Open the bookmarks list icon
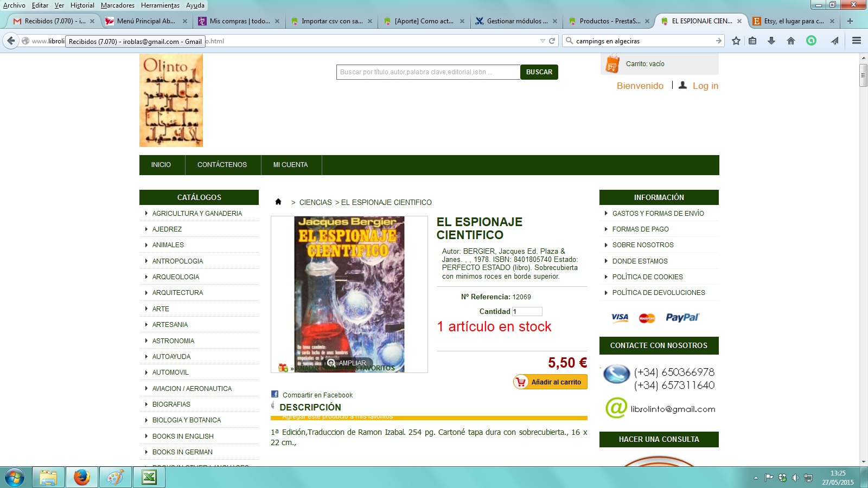Screen dimensions: 868x488 [x=752, y=41]
